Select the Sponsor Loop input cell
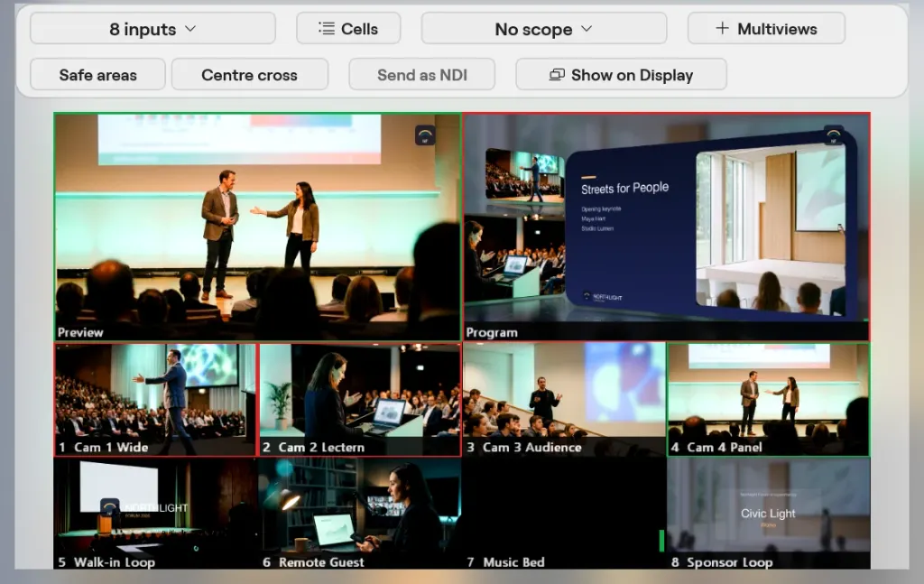This screenshot has height=584, width=924. click(769, 514)
